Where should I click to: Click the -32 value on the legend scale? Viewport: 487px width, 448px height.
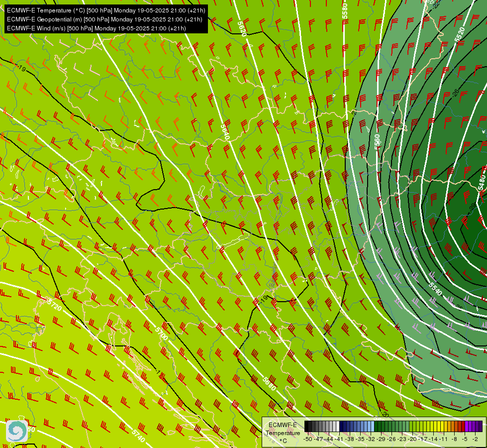point(371,440)
